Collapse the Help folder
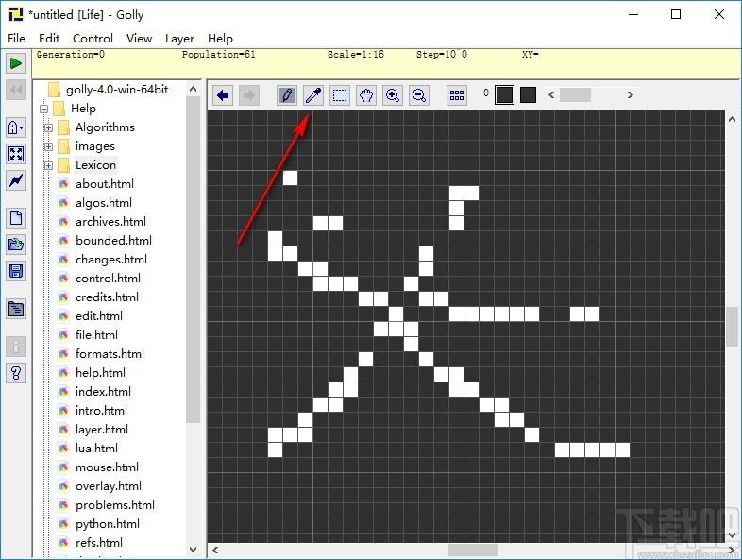Screen dimensions: 742x560 pyautogui.click(x=44, y=109)
